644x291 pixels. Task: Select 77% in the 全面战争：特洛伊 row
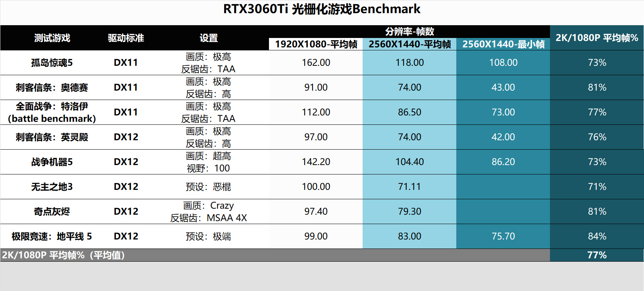(597, 112)
